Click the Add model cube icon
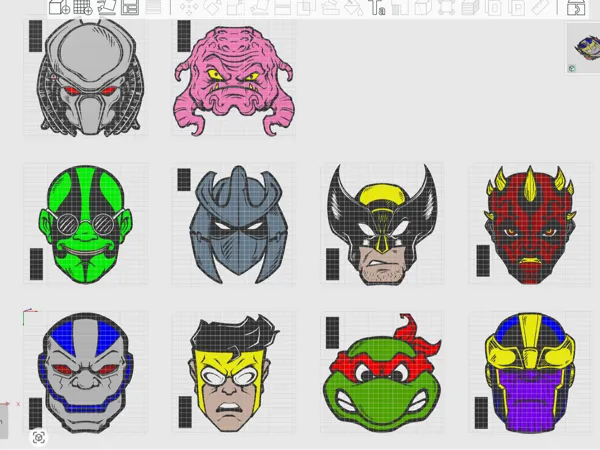Screen dimensions: 600x450 coord(59,7)
